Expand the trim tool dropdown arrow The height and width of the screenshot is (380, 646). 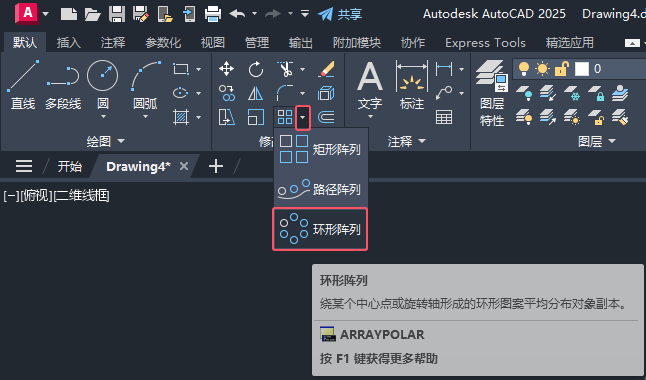303,69
